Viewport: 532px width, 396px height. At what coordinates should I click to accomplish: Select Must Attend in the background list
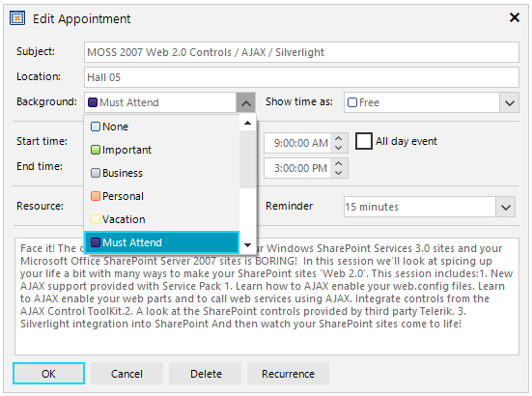(162, 242)
